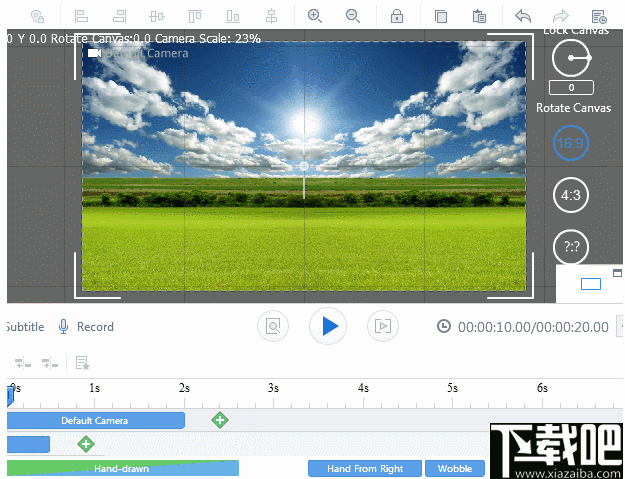Click the paste clipboard icon
This screenshot has width=625, height=479.
pyautogui.click(x=479, y=16)
